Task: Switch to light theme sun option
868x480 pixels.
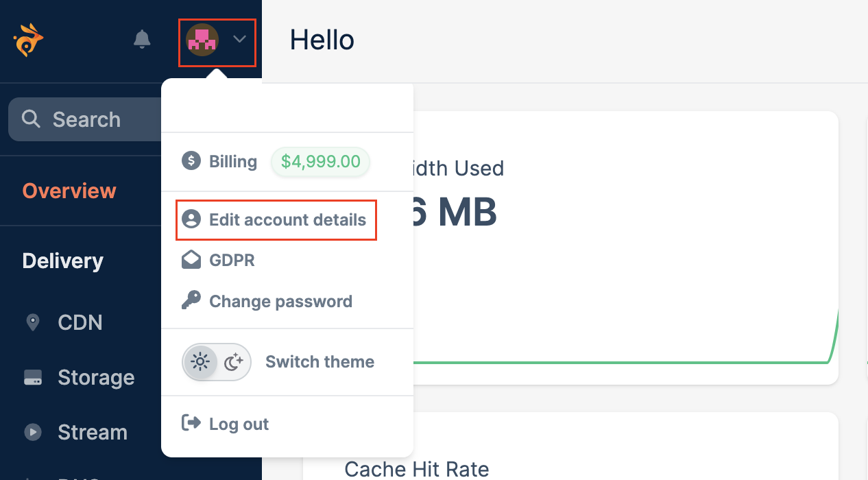Action: 200,361
